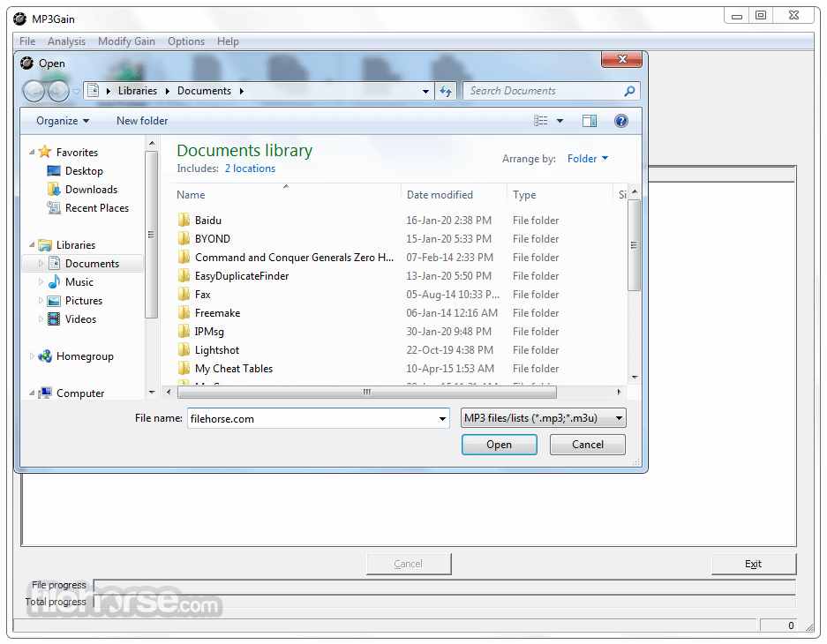Click the Lightshot folder icon
The image size is (827, 644).
(x=184, y=349)
